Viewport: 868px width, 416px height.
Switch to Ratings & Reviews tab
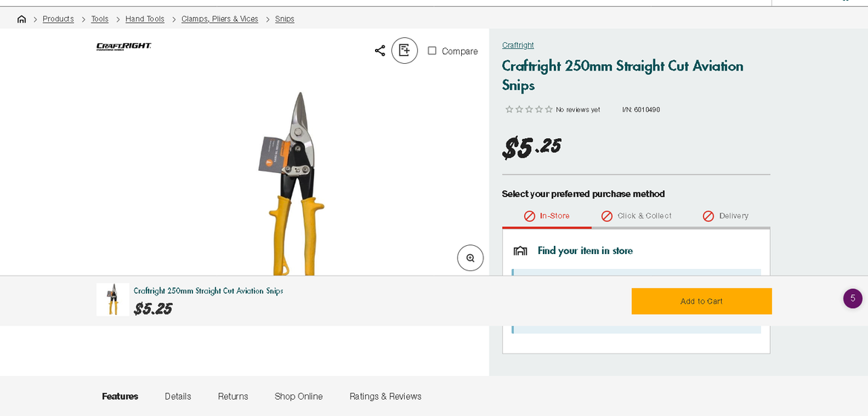(385, 397)
